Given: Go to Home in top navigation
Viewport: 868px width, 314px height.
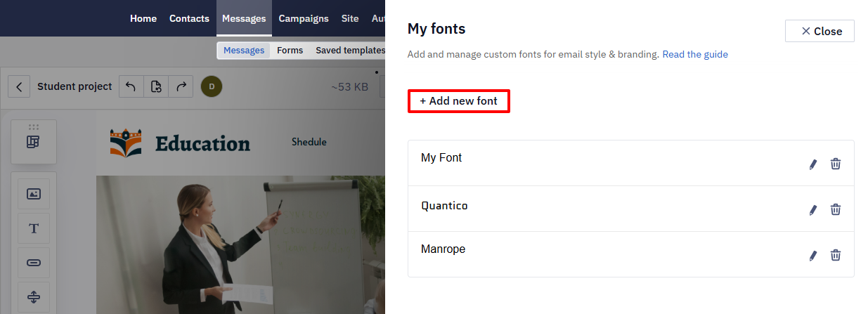Looking at the screenshot, I should point(143,19).
